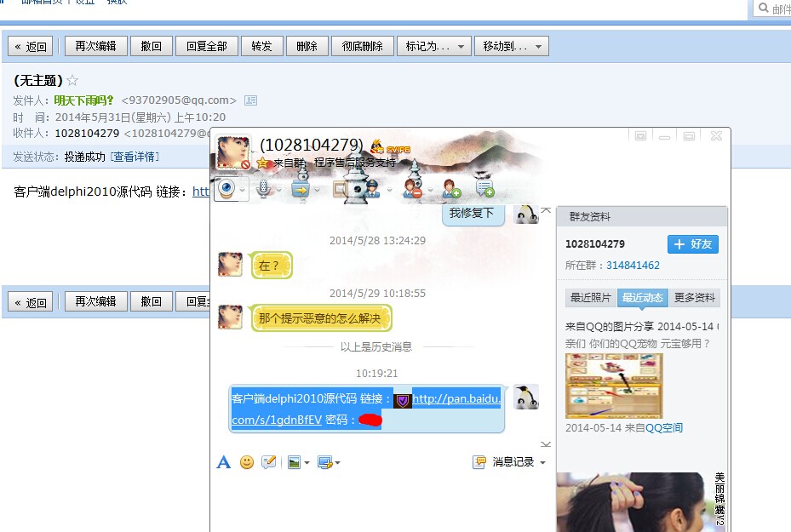Open the 标记为... dropdown in mail toolbar

click(x=434, y=47)
